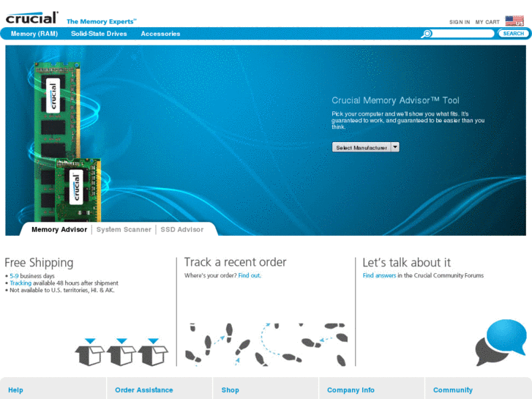Click the Company Info footer heading

(351, 389)
